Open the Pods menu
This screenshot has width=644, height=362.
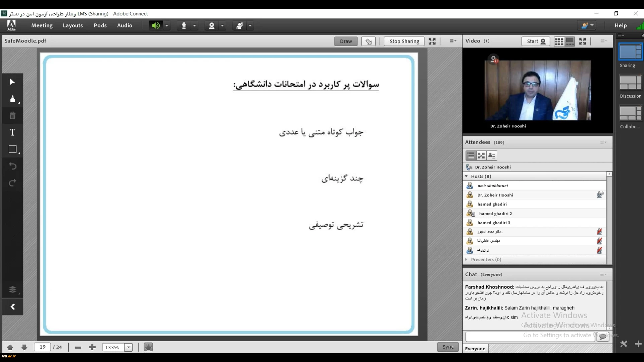(100, 25)
